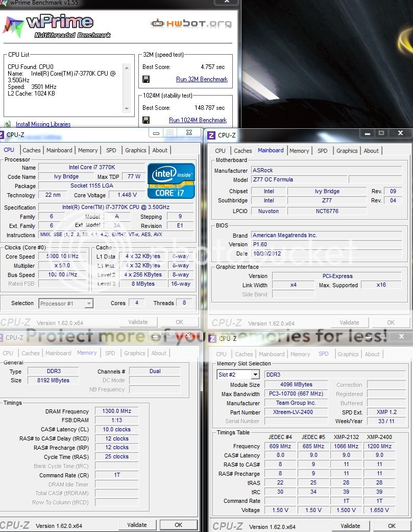
Task: Switch to Caches tab in the CPU window
Action: (x=32, y=150)
